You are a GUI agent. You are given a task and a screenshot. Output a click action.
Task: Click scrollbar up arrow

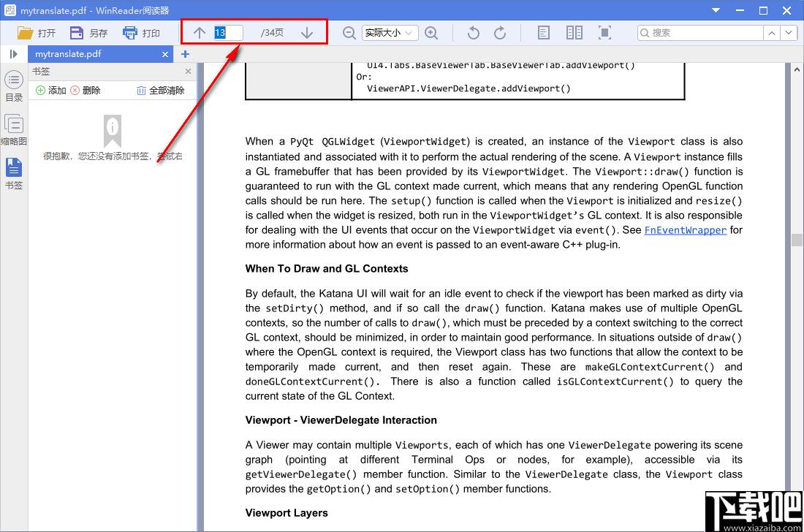tap(796, 69)
